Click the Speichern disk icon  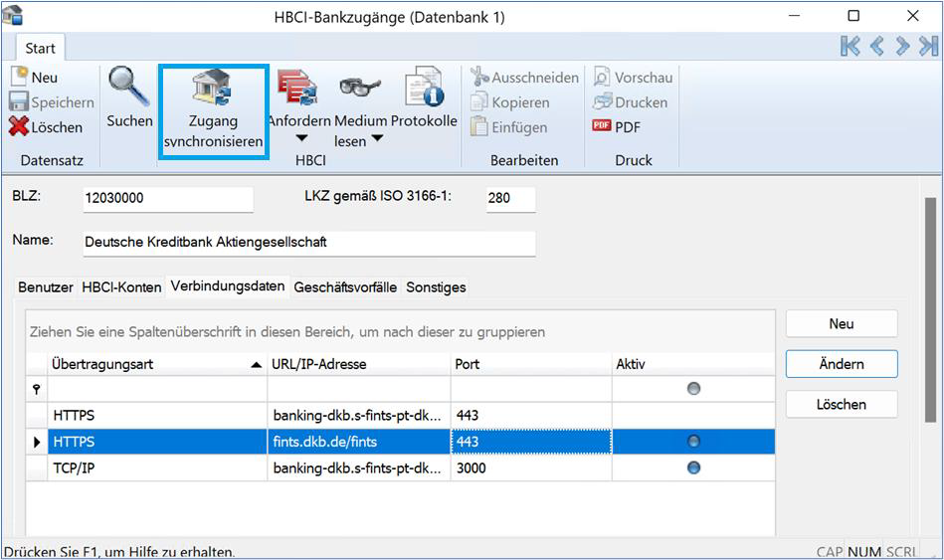tap(19, 101)
